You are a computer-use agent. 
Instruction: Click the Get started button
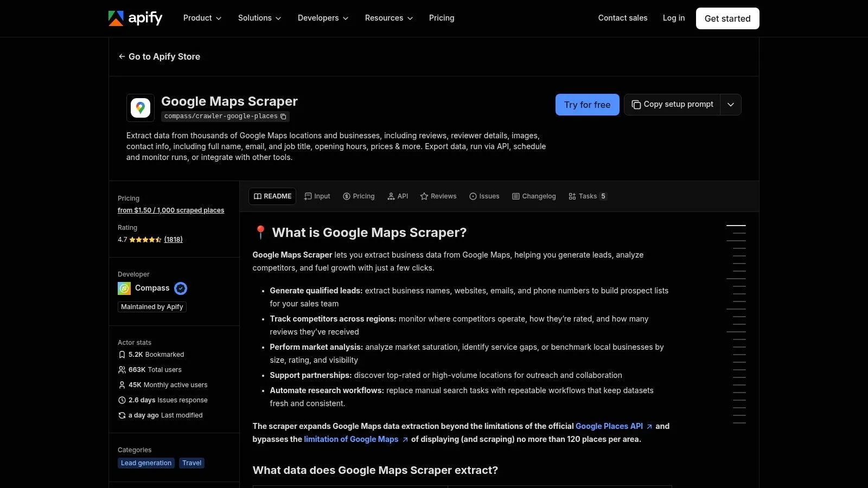(x=727, y=18)
